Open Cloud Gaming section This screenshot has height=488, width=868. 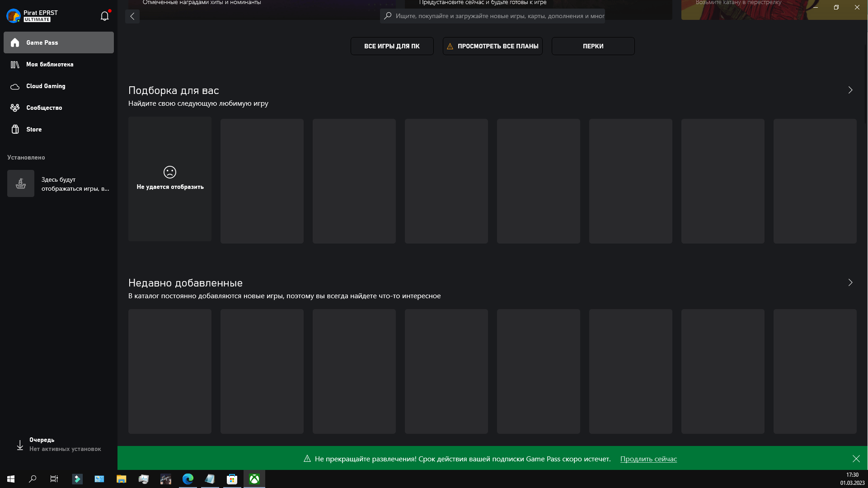coord(59,86)
